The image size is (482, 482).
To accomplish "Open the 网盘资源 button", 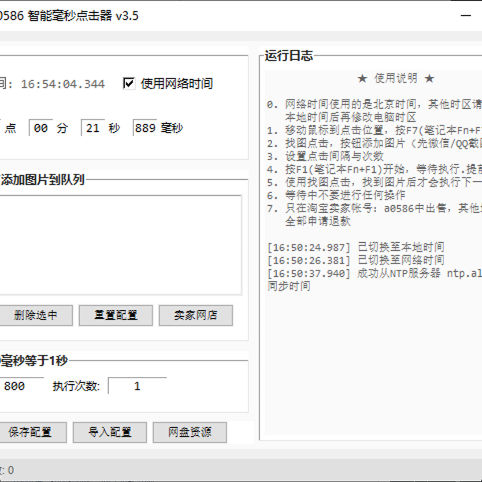I will (x=190, y=432).
